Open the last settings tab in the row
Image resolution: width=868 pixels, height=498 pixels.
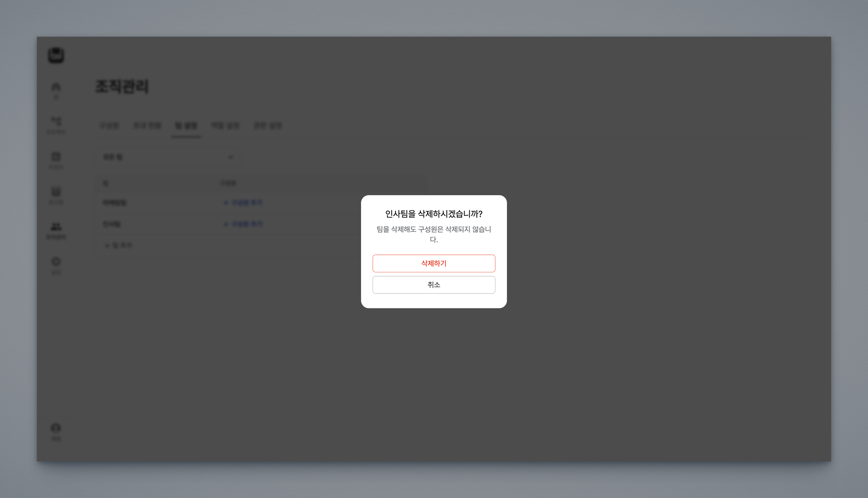pos(268,126)
